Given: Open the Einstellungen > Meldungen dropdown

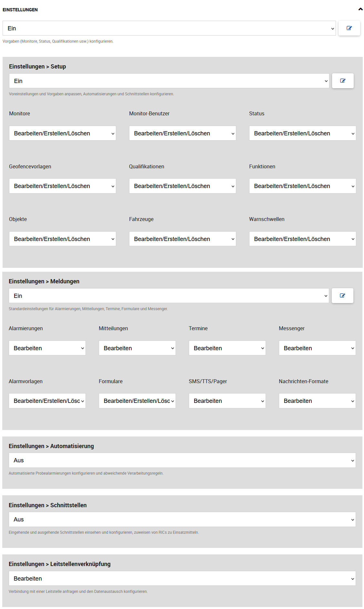Looking at the screenshot, I should (169, 296).
